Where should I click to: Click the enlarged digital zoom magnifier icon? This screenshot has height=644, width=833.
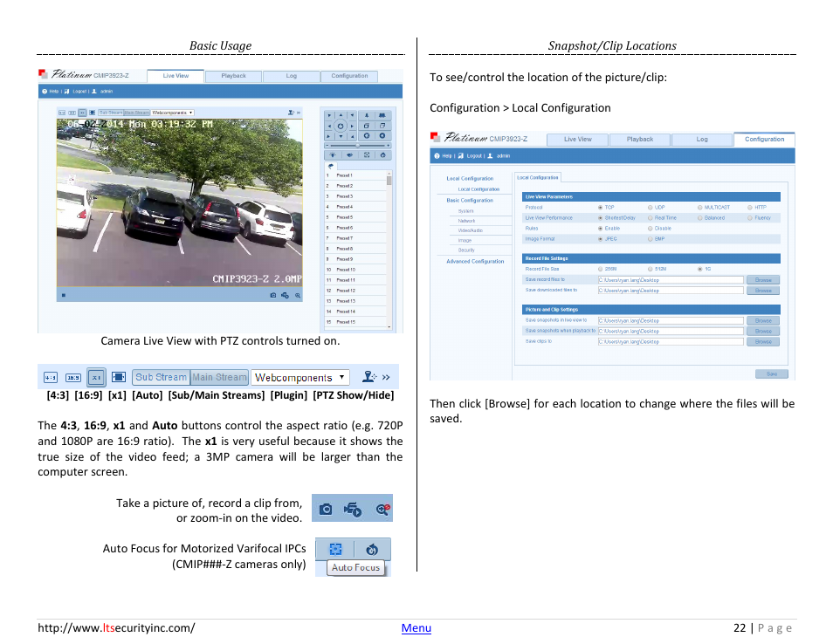point(382,509)
